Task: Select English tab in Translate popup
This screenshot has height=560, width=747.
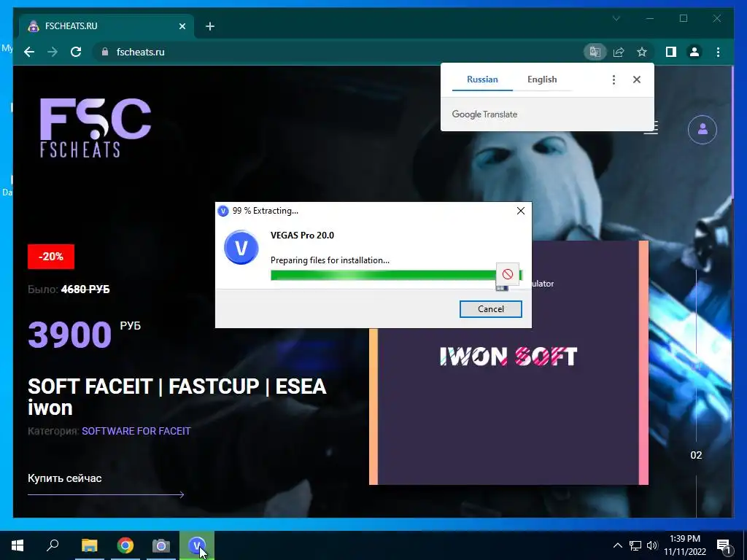Action: pos(542,79)
